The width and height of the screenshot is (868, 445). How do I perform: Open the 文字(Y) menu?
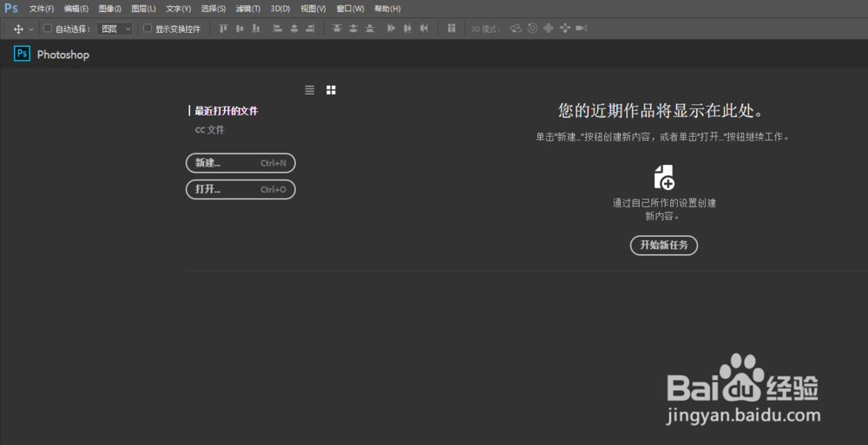pos(178,9)
